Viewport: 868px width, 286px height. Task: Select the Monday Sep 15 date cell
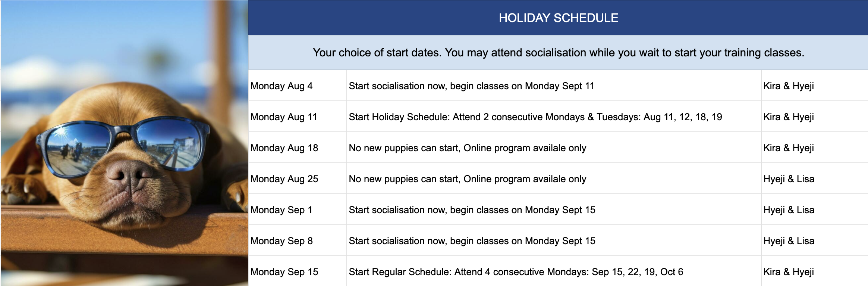(298, 271)
